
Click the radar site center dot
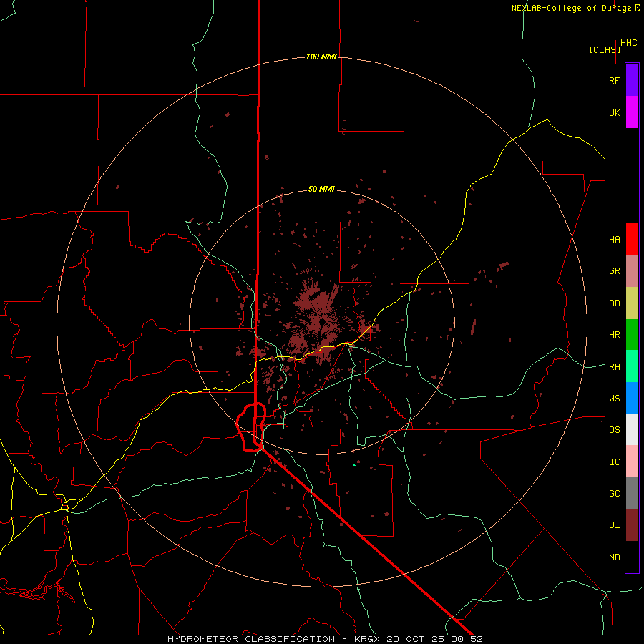tap(323, 321)
